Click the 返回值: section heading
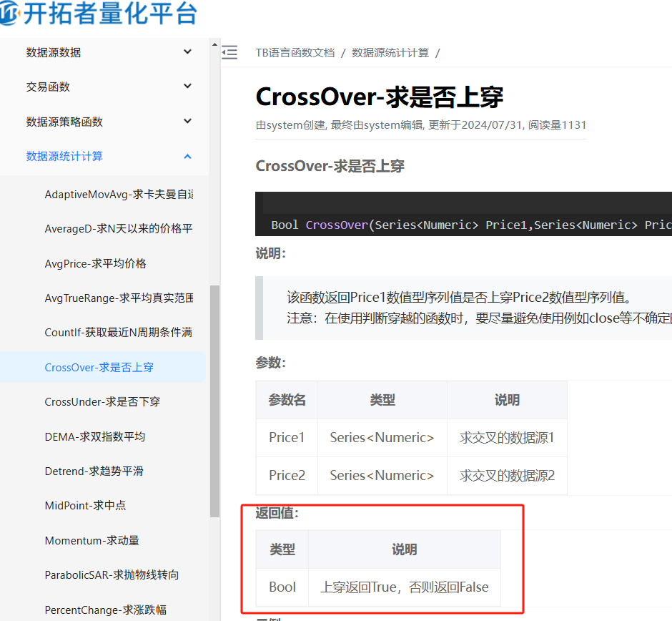 [277, 513]
